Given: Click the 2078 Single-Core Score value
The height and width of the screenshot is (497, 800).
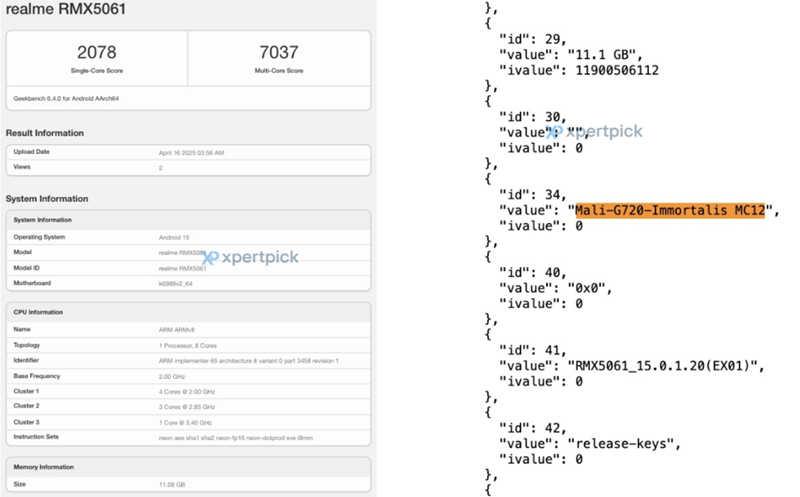Looking at the screenshot, I should (97, 52).
